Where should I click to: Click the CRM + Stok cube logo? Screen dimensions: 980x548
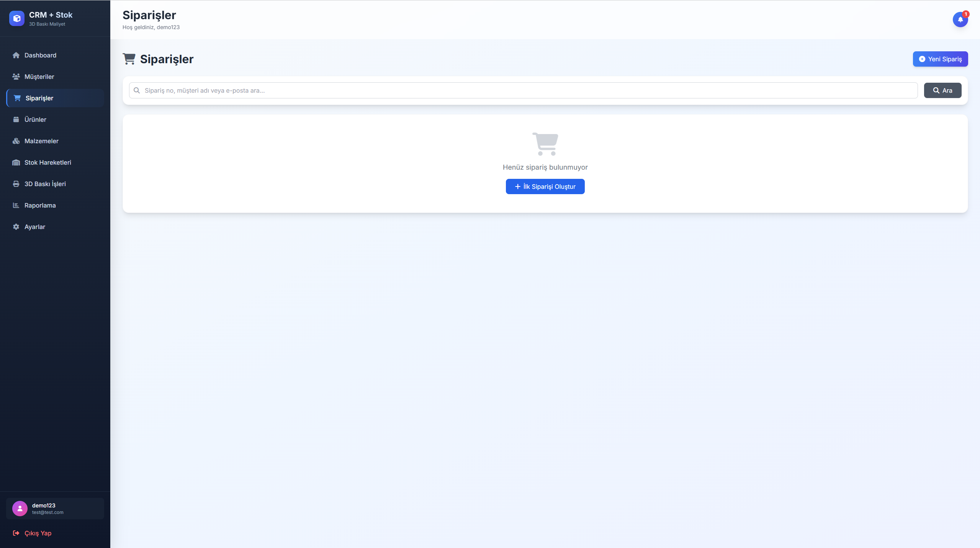(17, 18)
